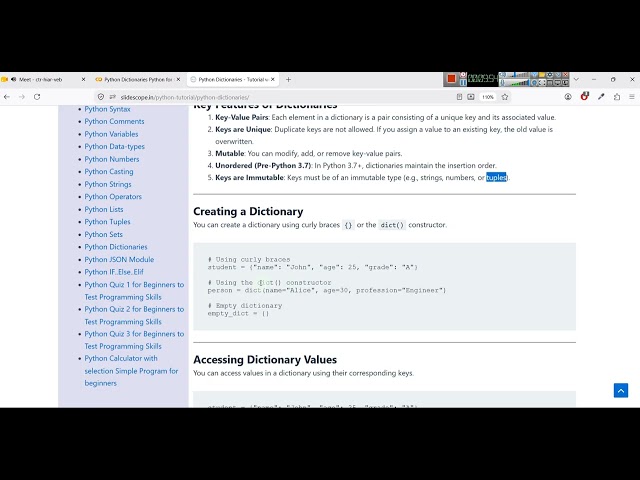The image size is (640, 480).
Task: Click the person = dict(name="Alice" code line
Action: [327, 291]
